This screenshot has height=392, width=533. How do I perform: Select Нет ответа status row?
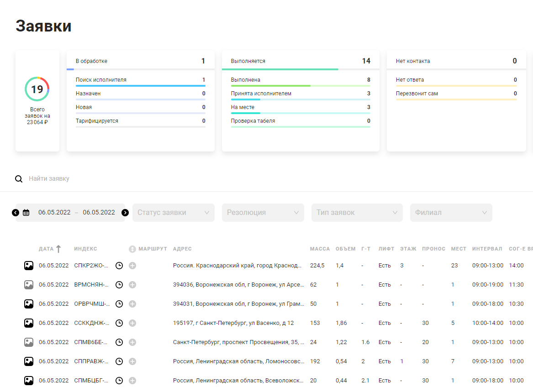pos(456,81)
